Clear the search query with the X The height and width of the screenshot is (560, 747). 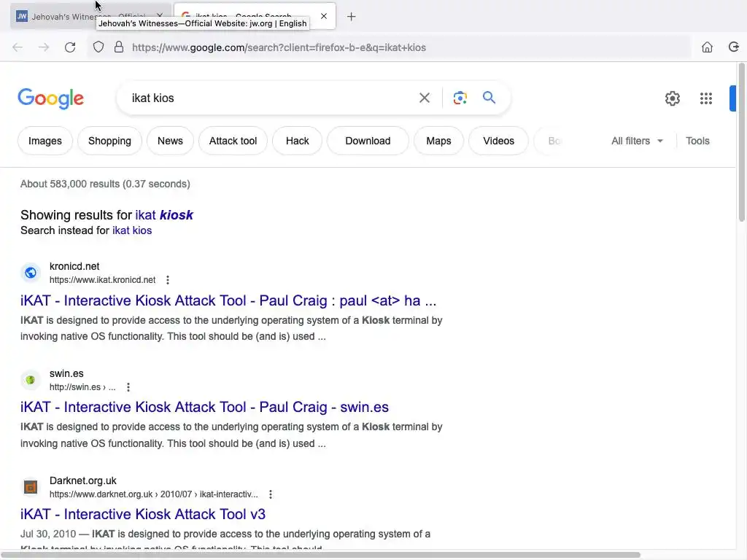pos(425,98)
